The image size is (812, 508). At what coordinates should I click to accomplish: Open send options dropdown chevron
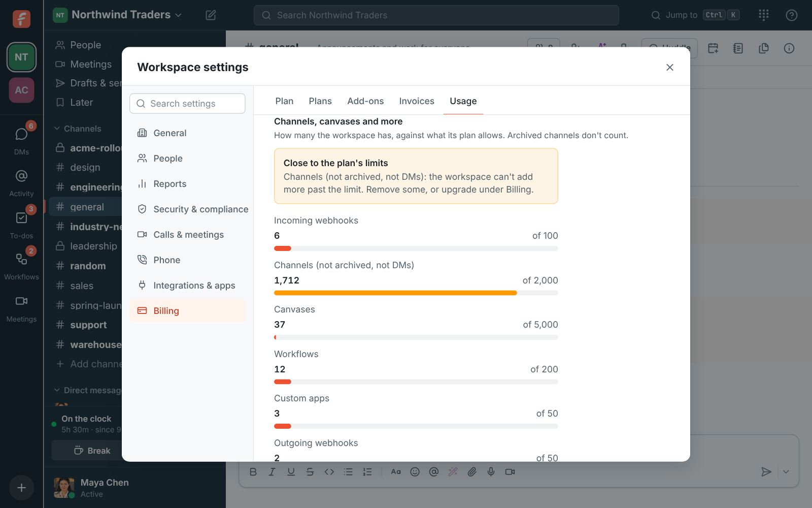click(x=786, y=472)
